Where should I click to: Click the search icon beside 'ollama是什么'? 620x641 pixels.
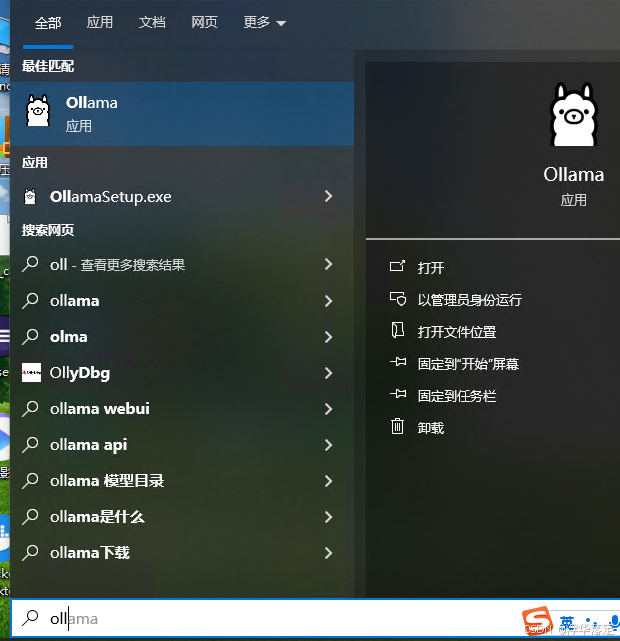click(31, 516)
